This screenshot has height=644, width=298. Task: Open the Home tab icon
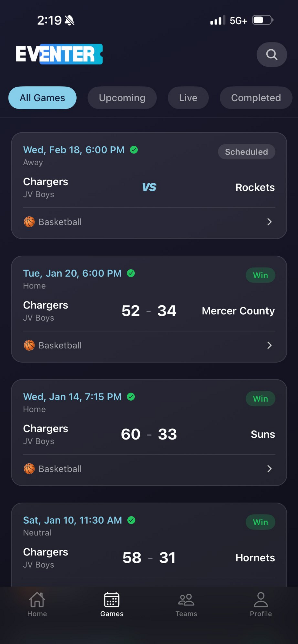click(x=37, y=600)
